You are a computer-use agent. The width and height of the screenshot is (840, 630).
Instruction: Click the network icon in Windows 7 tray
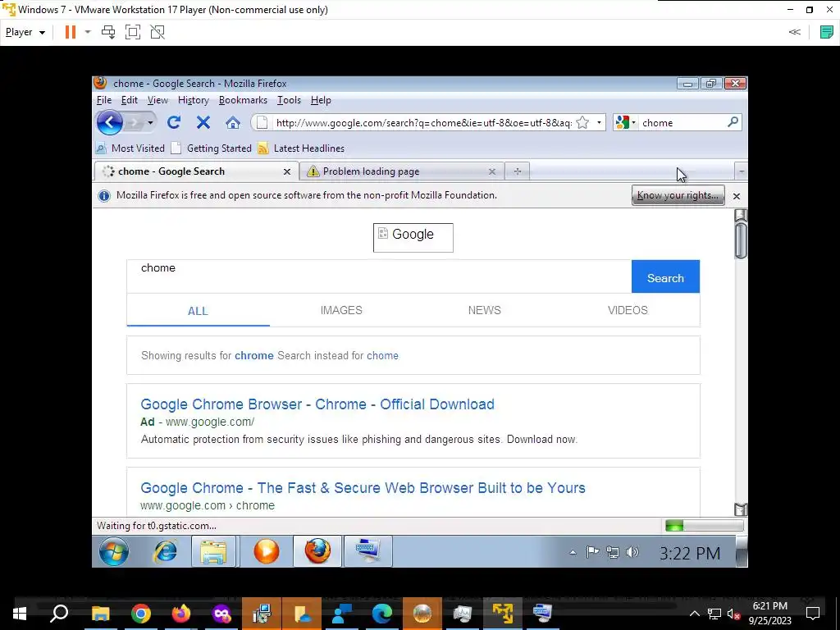coord(613,552)
